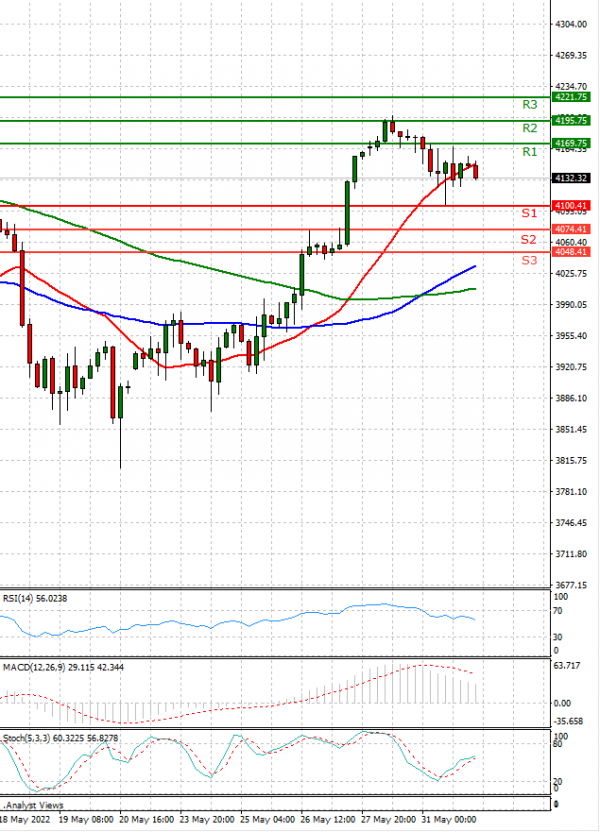Screen dimensions: 600x832
Task: Select the S1 support label
Action: pos(530,214)
